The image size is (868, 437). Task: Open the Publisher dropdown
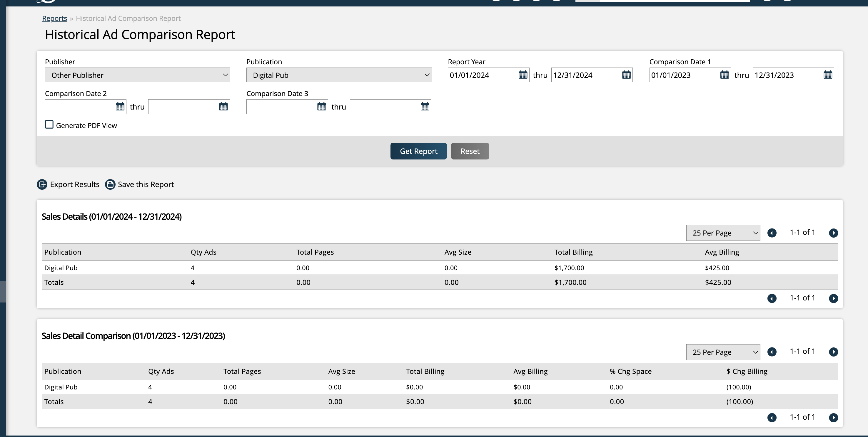click(138, 75)
